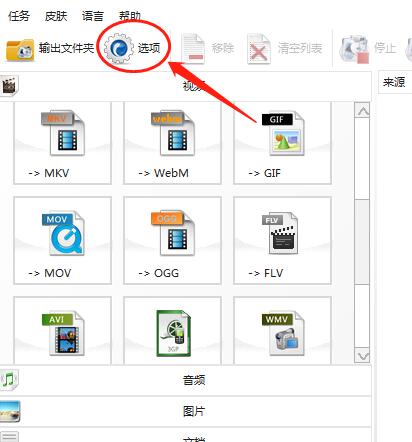412x442 pixels.
Task: Select the 3GP mobile format icon
Action: (173, 333)
